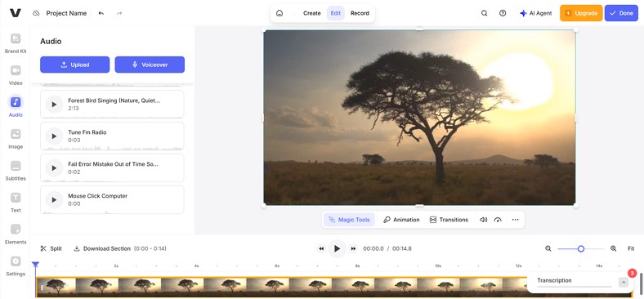Click the home icon in top bar
The width and height of the screenshot is (644, 299).
tap(280, 13)
